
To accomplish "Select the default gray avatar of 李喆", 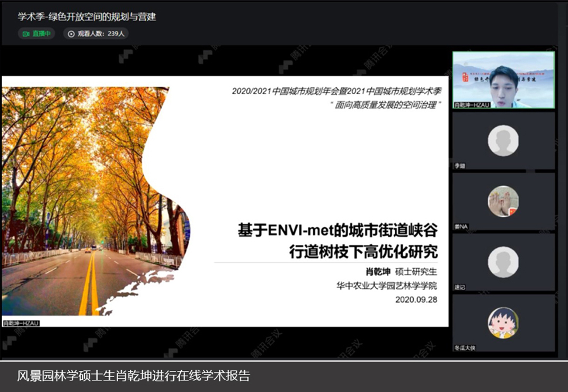I will [503, 140].
